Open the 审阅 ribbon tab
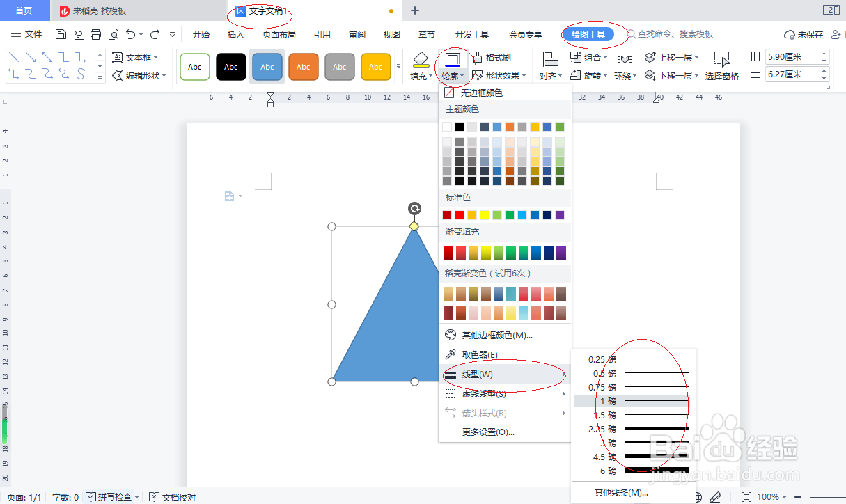 [x=357, y=34]
